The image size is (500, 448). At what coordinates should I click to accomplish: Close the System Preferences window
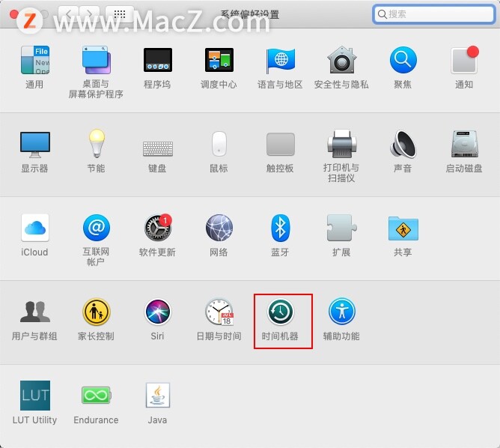tap(14, 14)
